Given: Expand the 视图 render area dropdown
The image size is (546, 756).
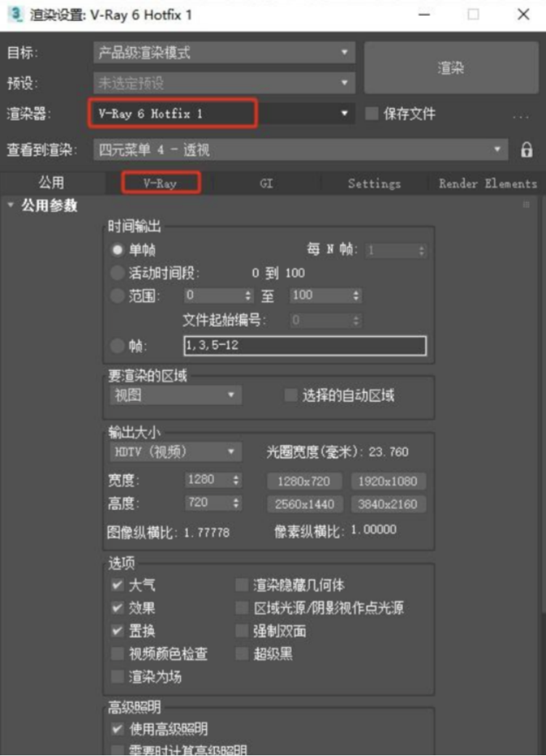Looking at the screenshot, I should click(176, 395).
